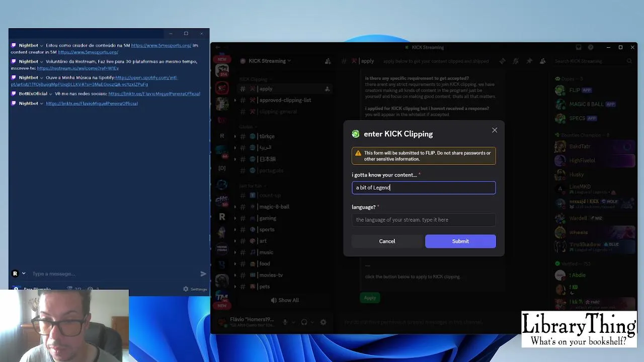The width and height of the screenshot is (644, 362).
Task: Open the Discord help icon
Action: click(591, 47)
